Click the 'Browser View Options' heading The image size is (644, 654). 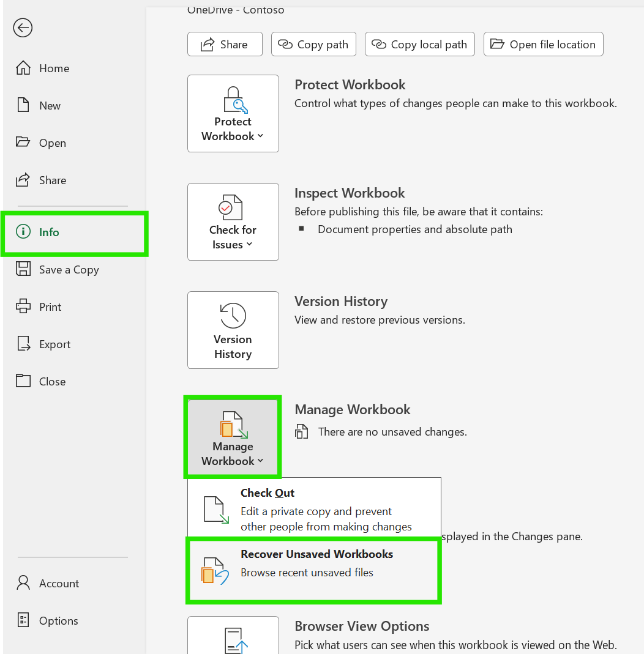click(x=362, y=626)
